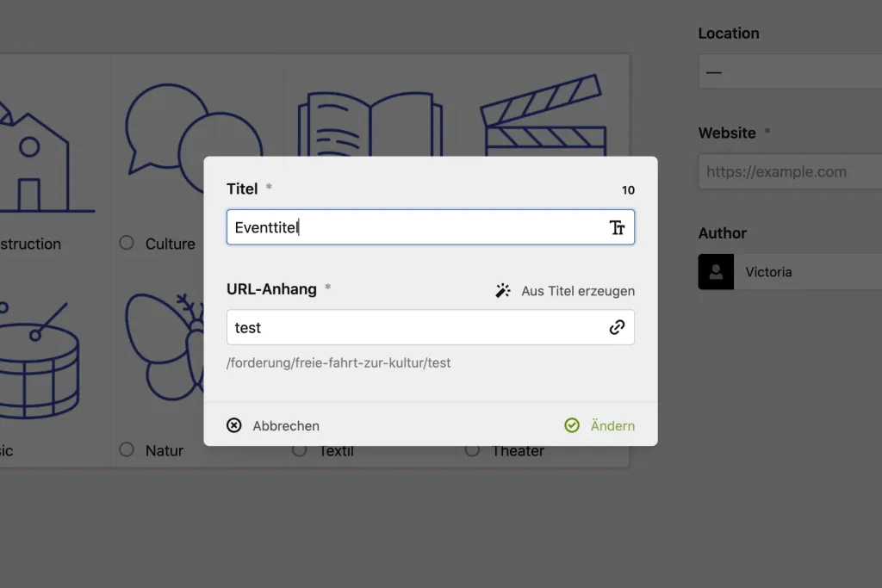The image size is (882, 588).
Task: Click the Victoria author avatar icon
Action: pyautogui.click(x=716, y=272)
